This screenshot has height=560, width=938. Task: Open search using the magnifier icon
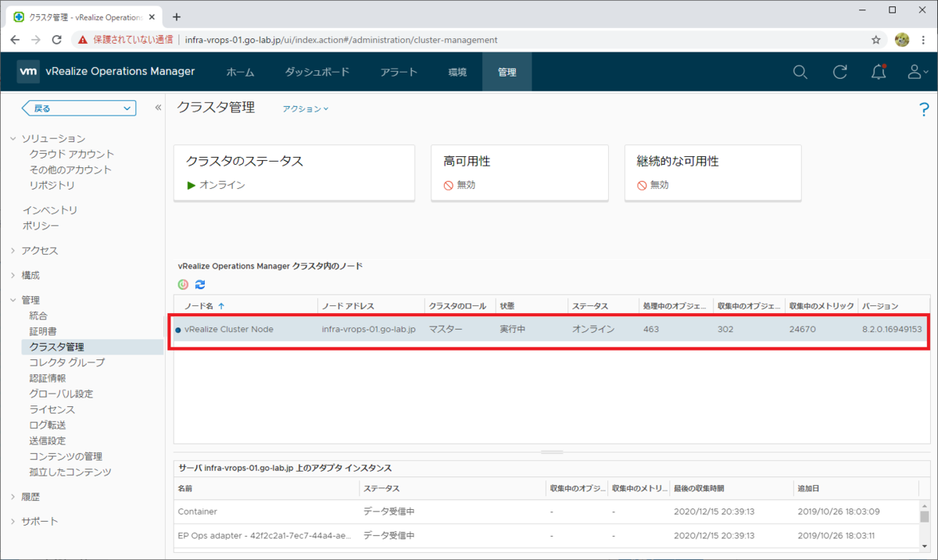800,71
